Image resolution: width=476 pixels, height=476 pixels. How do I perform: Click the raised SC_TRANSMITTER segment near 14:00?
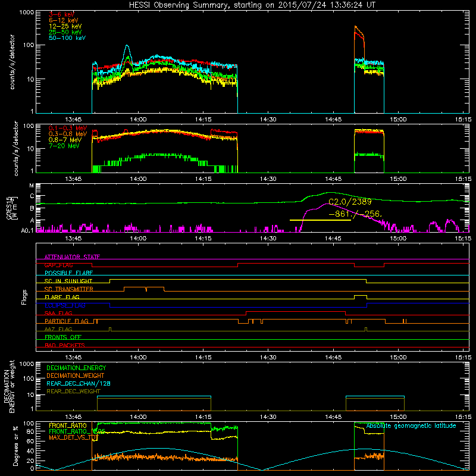coord(144,287)
